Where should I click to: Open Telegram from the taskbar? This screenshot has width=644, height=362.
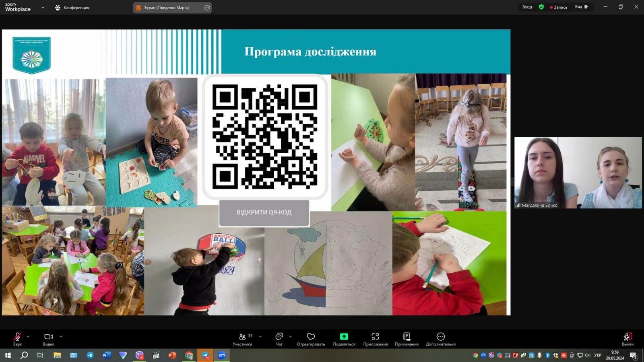tap(90, 355)
